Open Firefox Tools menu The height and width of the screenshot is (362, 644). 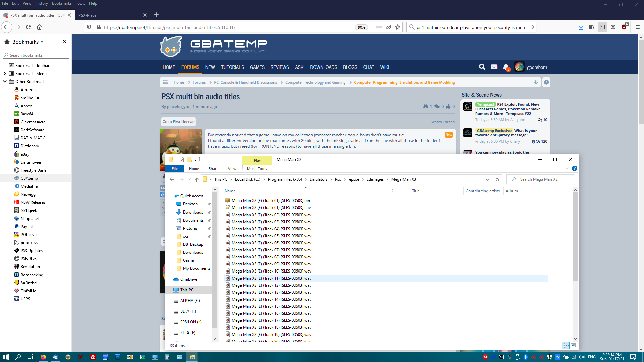point(80,3)
